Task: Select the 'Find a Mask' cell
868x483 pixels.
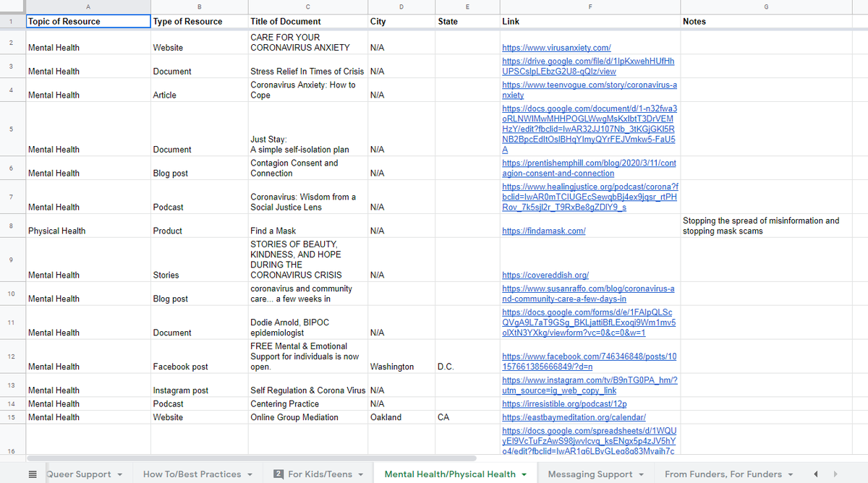Action: (307, 226)
